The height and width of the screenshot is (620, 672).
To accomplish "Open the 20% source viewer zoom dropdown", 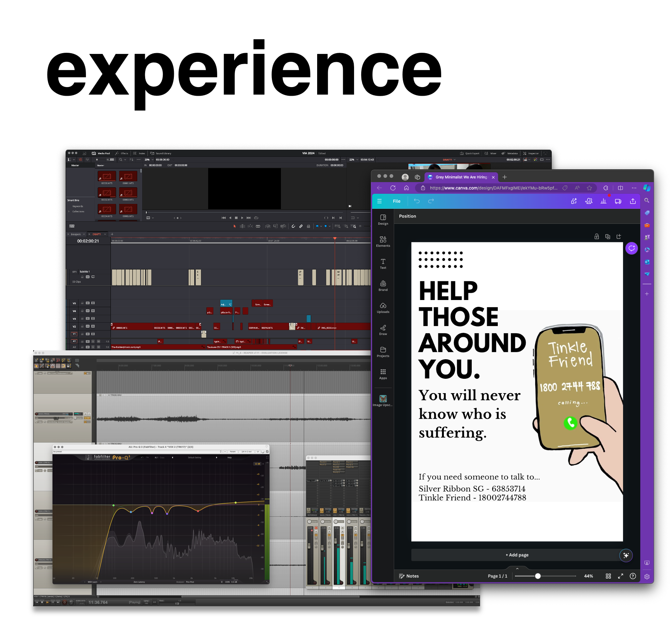I will tap(152, 160).
